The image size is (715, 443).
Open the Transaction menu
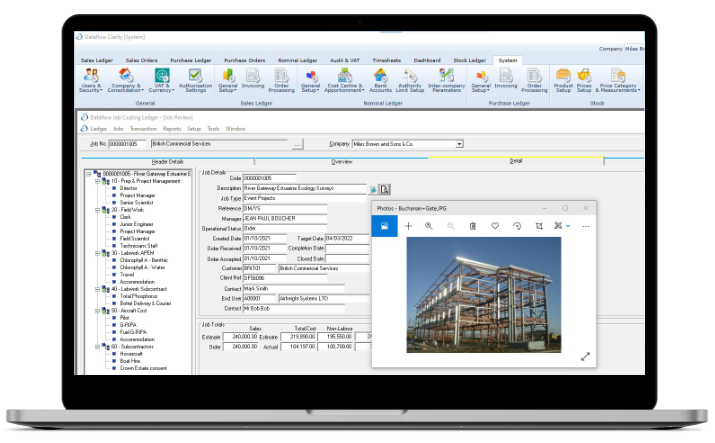[143, 129]
